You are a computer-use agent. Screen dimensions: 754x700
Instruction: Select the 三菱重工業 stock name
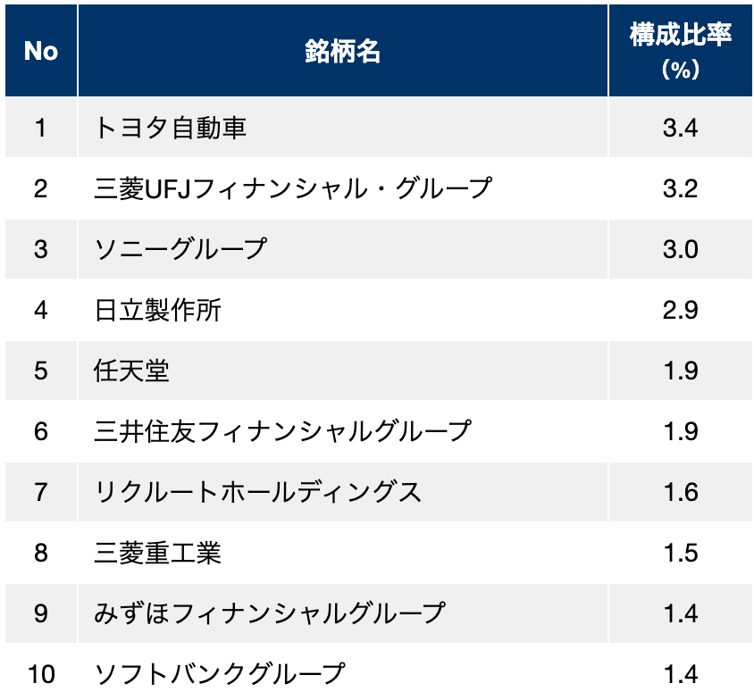coord(158,553)
